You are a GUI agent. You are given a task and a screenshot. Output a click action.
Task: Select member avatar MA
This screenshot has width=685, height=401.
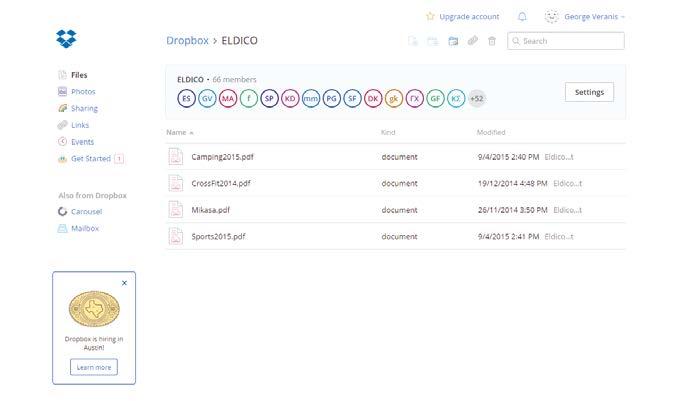tap(228, 98)
